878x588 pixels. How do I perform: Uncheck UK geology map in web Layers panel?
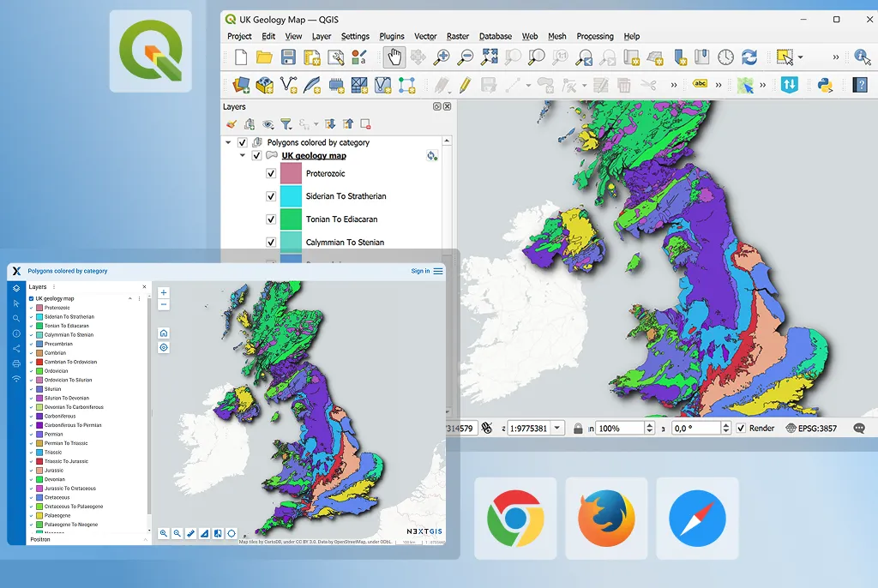(x=32, y=298)
